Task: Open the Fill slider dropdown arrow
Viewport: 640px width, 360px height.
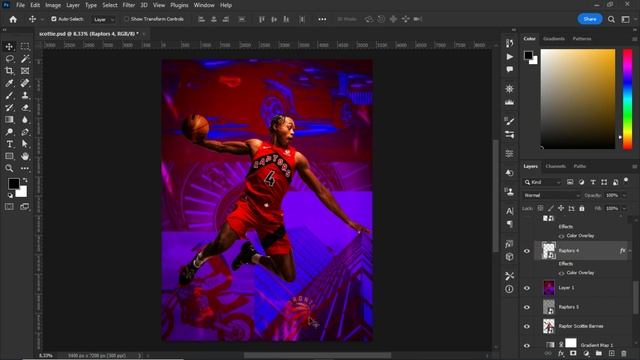Action: [624, 209]
